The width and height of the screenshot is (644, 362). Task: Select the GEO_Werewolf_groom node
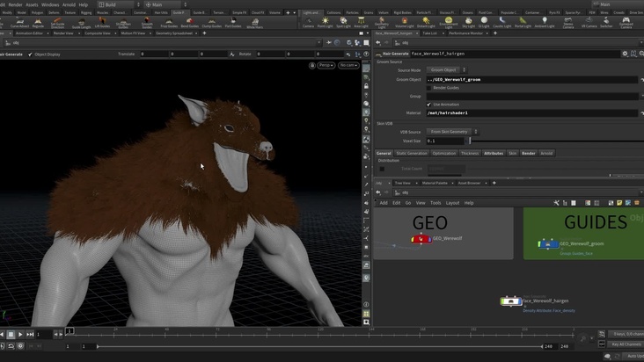click(548, 244)
